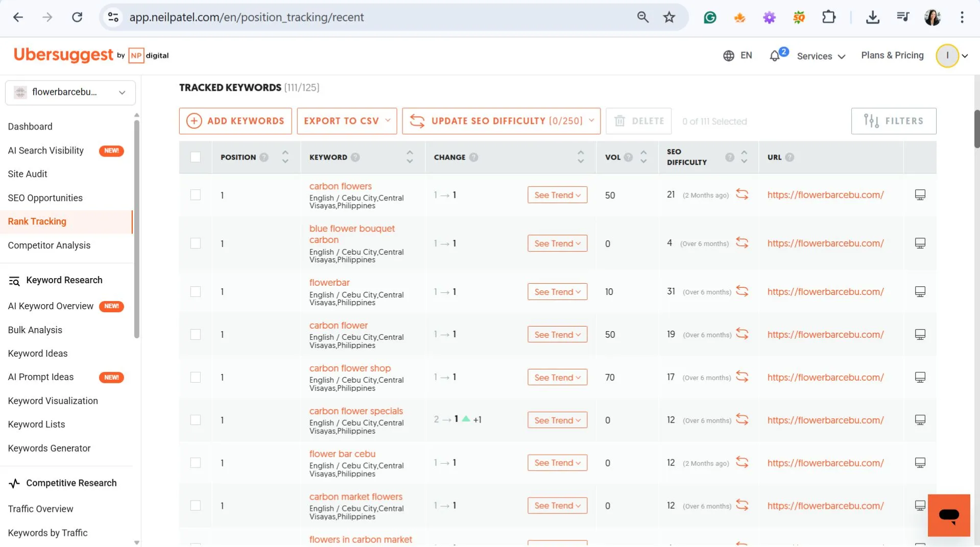Click the language globe icon
Image resolution: width=980 pixels, height=547 pixels.
pos(728,56)
